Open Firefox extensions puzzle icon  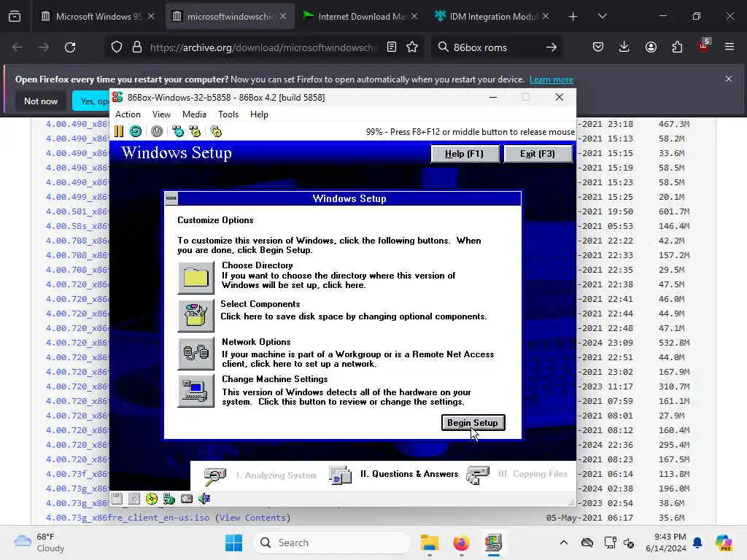tap(677, 47)
